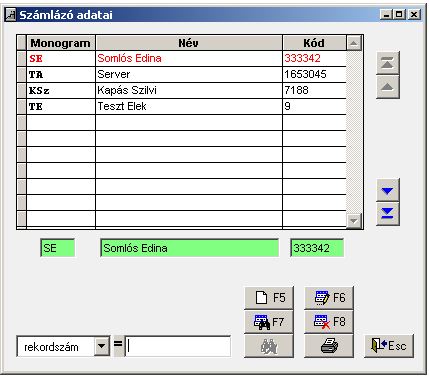Move to next record with blue down arrow
This screenshot has width=429, height=377.
pyautogui.click(x=388, y=190)
